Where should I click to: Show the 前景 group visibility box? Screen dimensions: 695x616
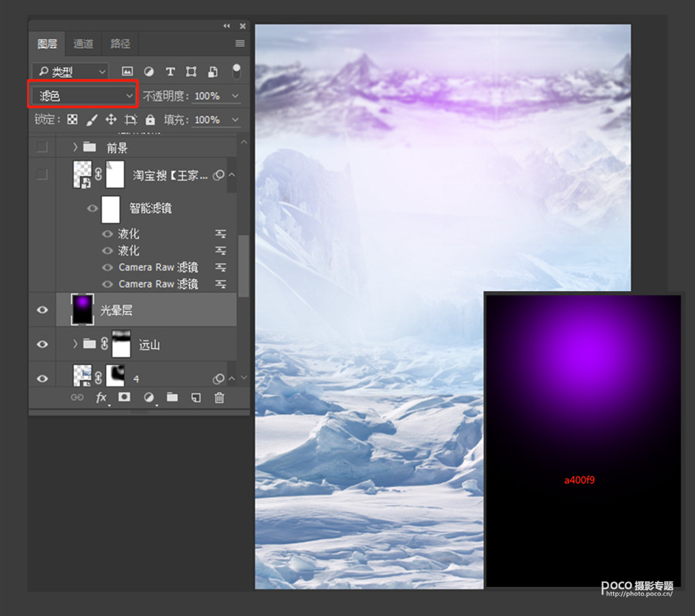click(x=42, y=147)
